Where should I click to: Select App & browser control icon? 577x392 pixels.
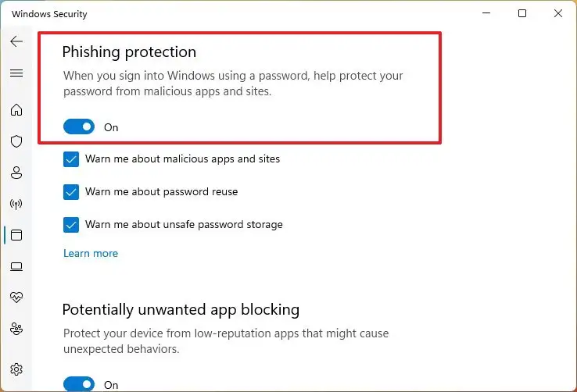pyautogui.click(x=16, y=235)
